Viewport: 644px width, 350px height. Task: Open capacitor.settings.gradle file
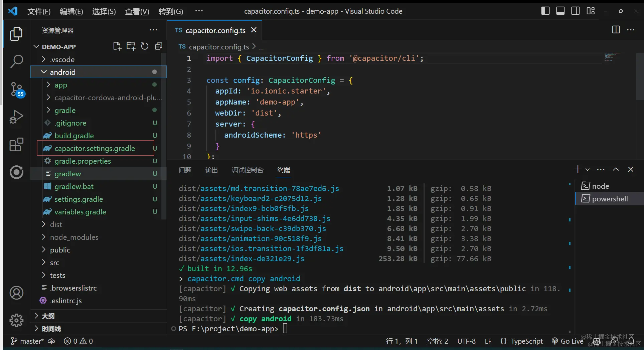tap(95, 148)
